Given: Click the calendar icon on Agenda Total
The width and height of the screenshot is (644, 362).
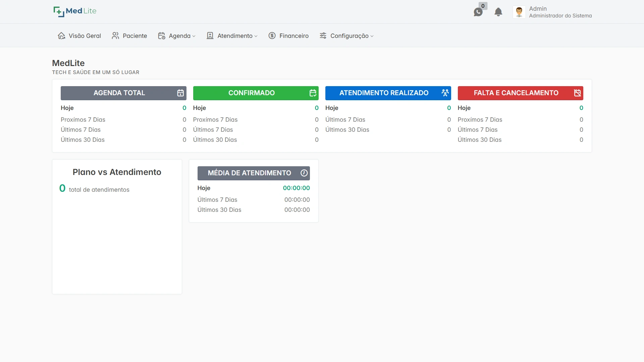Looking at the screenshot, I should (180, 93).
